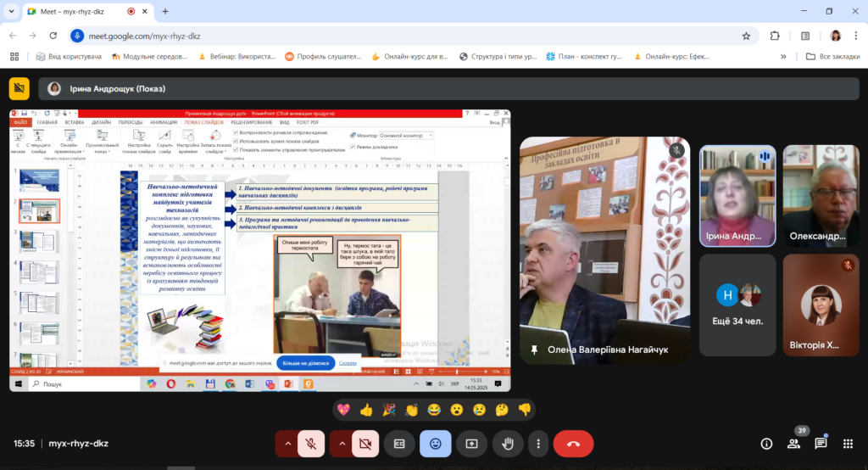Send the thumbs up reaction

pyautogui.click(x=366, y=410)
